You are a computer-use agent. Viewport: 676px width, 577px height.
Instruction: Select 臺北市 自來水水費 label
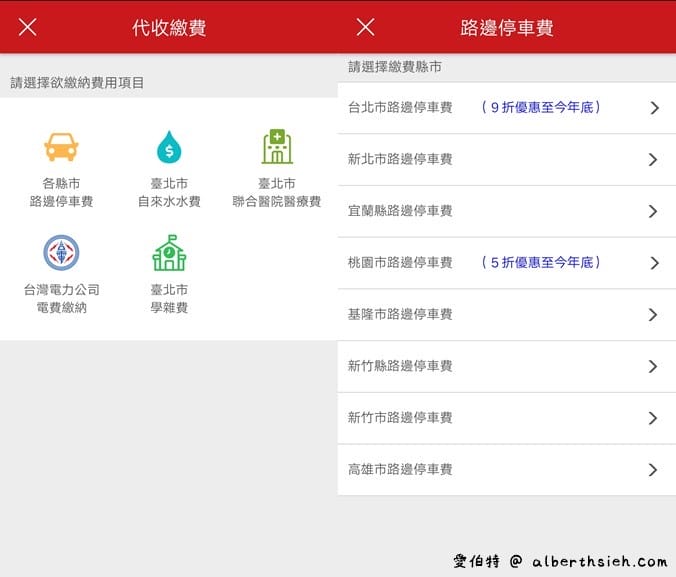pos(169,192)
